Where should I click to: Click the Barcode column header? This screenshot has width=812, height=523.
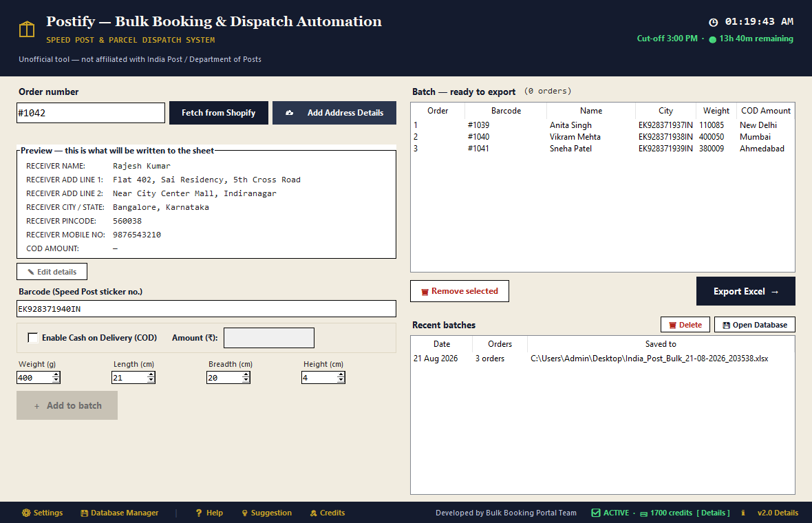click(x=506, y=111)
